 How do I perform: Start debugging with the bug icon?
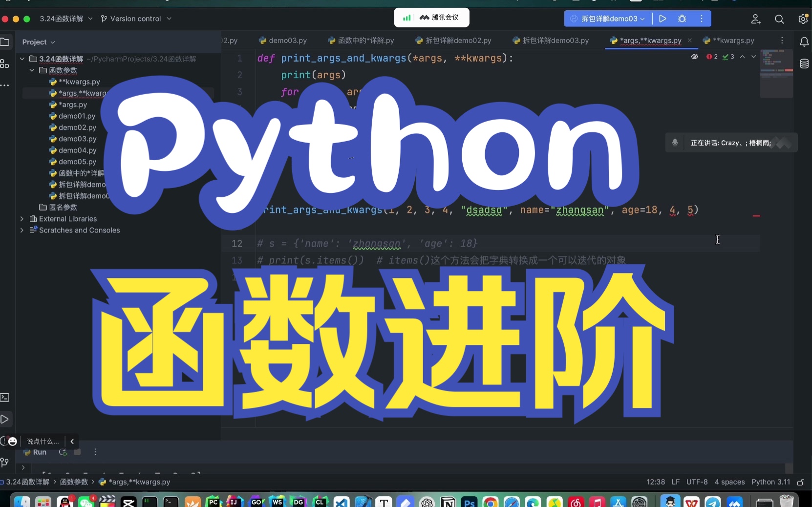pos(683,19)
